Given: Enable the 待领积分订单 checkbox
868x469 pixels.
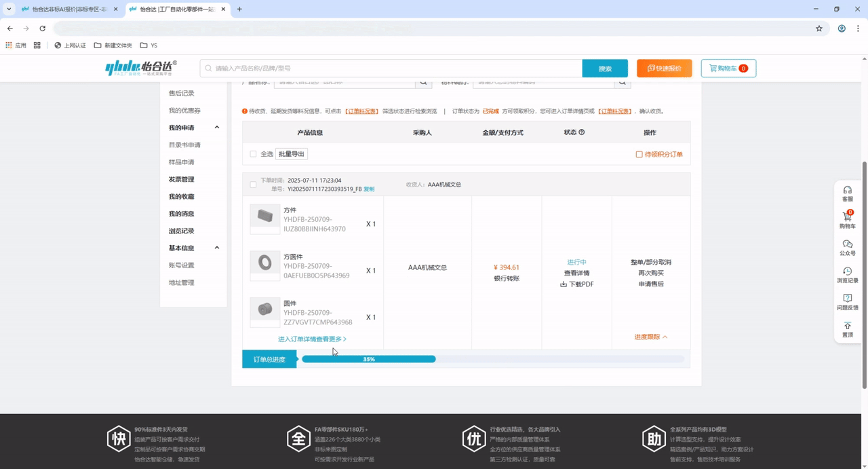Looking at the screenshot, I should [x=639, y=155].
